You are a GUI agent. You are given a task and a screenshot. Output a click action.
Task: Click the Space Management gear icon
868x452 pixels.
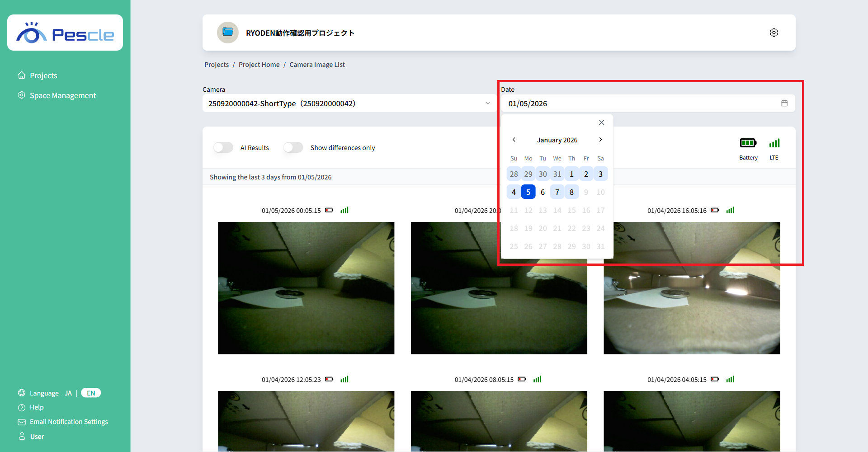pyautogui.click(x=21, y=95)
